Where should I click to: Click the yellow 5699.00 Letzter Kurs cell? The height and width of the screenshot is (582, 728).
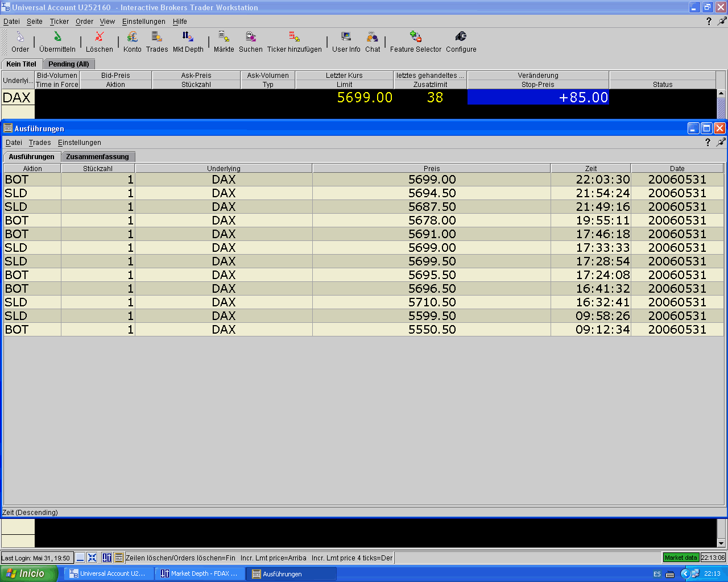pos(345,97)
